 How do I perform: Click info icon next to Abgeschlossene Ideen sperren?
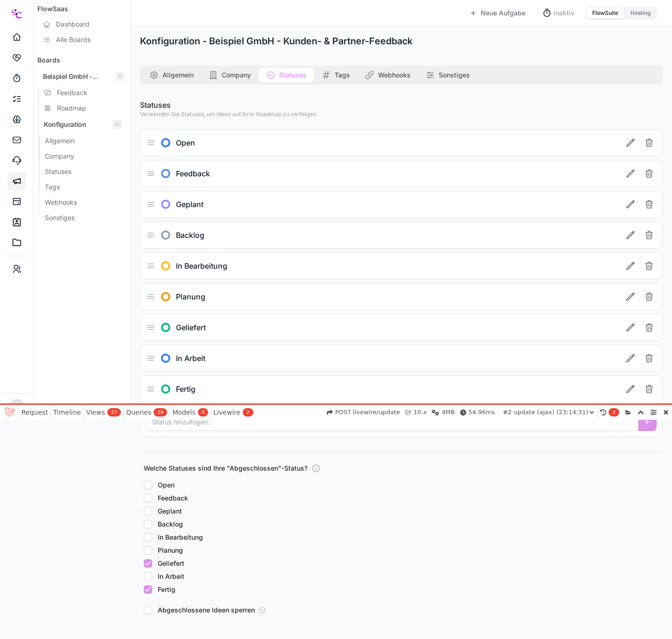coord(262,610)
